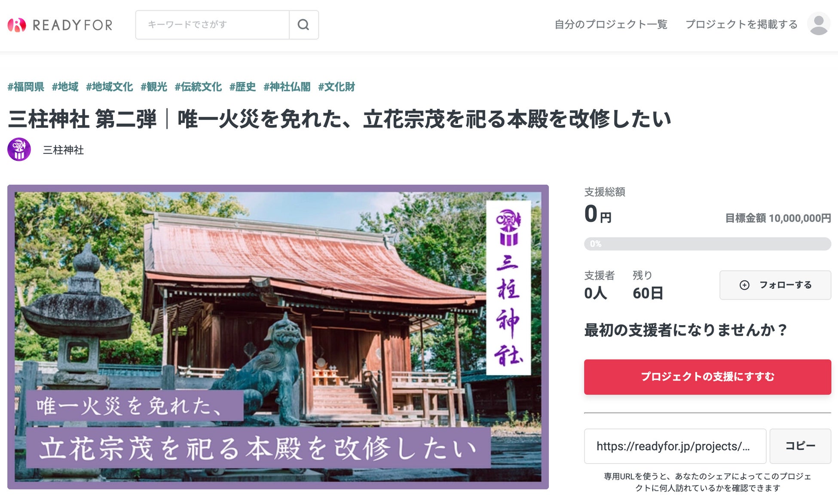Click the 0% funding progress bar

[x=707, y=244]
